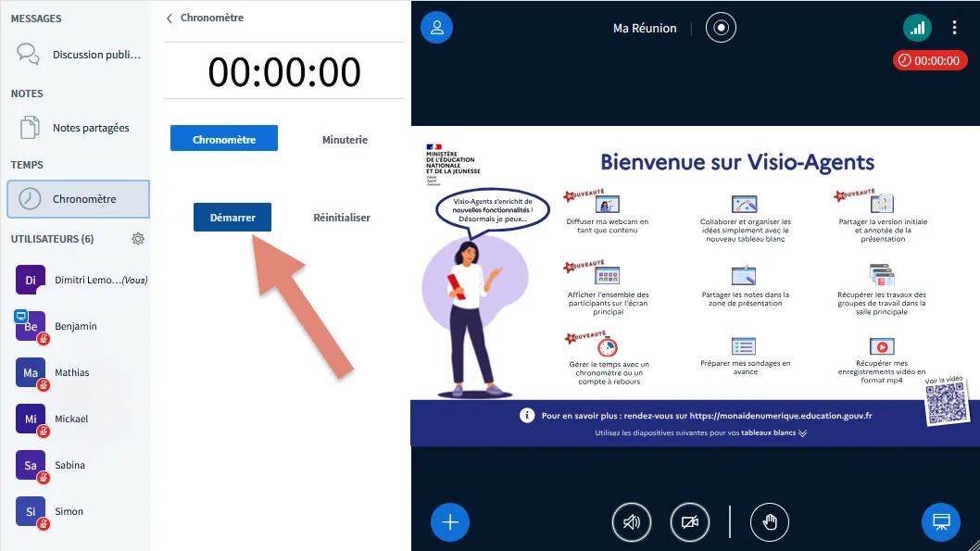Open the public discussion chat

pyautogui.click(x=78, y=55)
